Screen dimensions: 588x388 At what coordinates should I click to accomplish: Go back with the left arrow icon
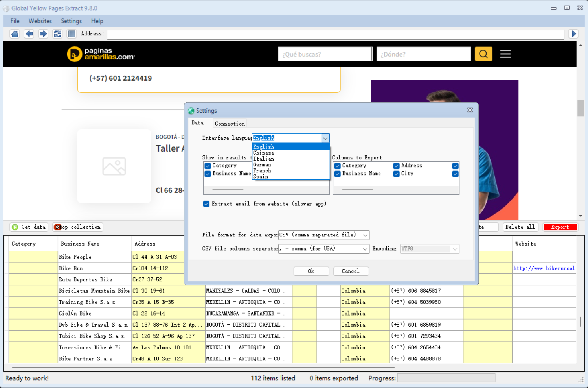click(x=29, y=34)
